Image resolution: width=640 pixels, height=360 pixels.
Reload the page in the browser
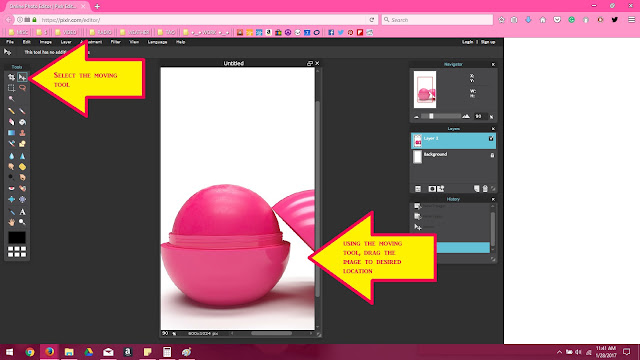click(x=371, y=20)
